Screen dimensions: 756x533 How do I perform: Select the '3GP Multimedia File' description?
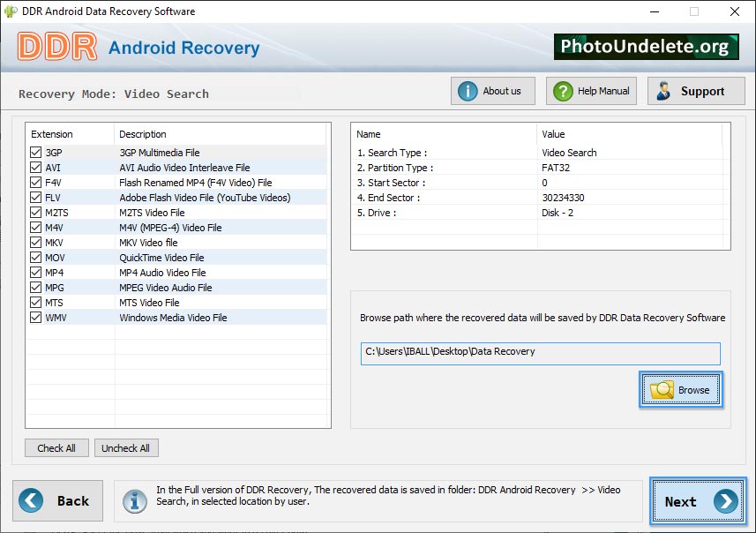click(x=160, y=153)
